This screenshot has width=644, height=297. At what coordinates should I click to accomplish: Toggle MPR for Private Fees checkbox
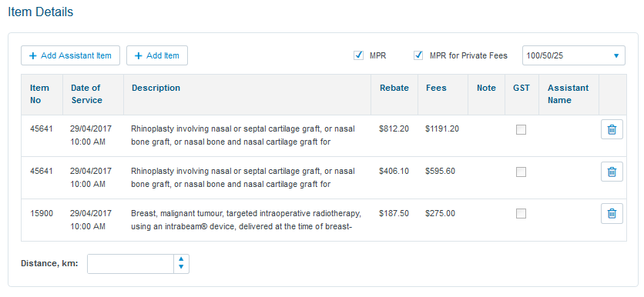418,55
